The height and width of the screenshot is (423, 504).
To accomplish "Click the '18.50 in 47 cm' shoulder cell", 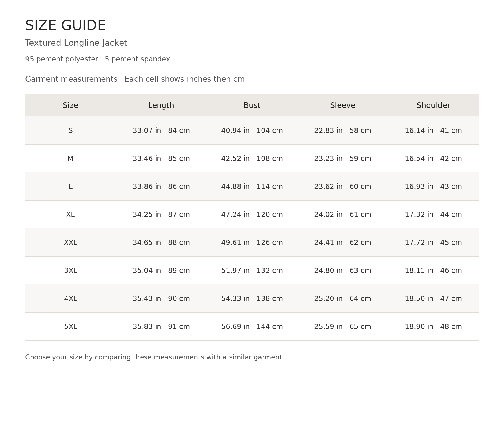I will click(x=433, y=299).
